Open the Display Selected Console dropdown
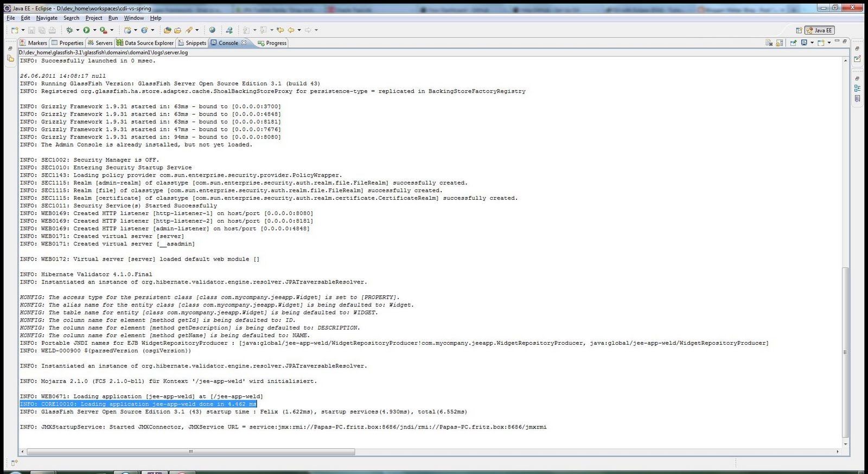Image resolution: width=868 pixels, height=474 pixels. click(812, 42)
